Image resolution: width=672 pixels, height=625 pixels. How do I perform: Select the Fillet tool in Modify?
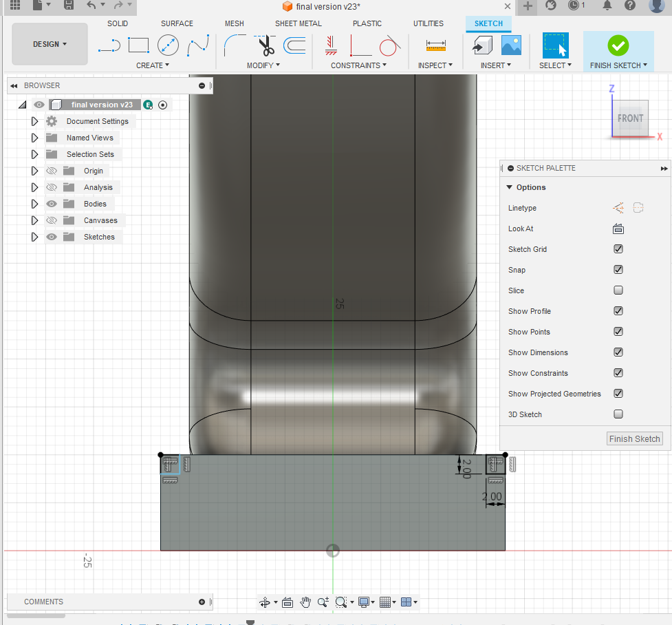pyautogui.click(x=235, y=46)
